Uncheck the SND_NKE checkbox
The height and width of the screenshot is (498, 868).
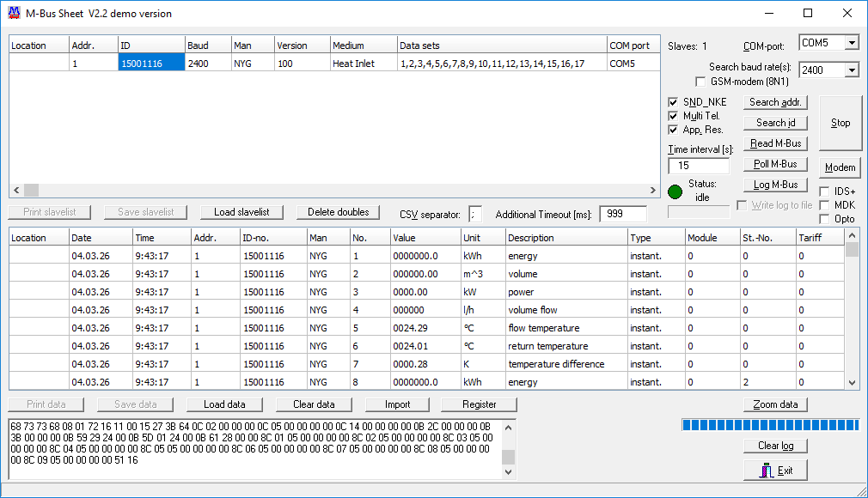point(674,102)
